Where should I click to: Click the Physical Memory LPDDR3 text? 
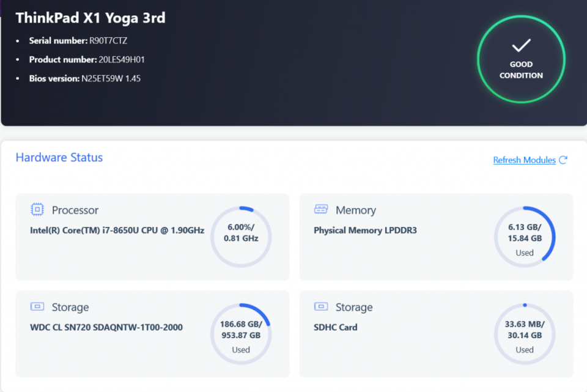click(365, 231)
